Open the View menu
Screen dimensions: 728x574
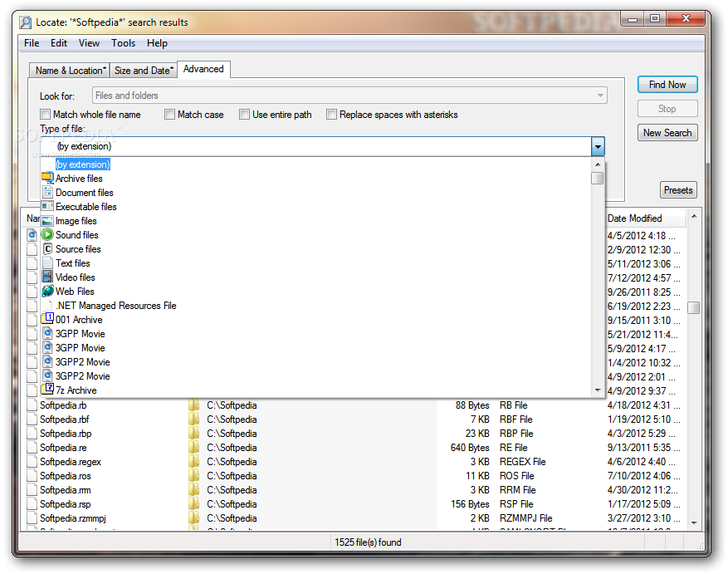89,43
